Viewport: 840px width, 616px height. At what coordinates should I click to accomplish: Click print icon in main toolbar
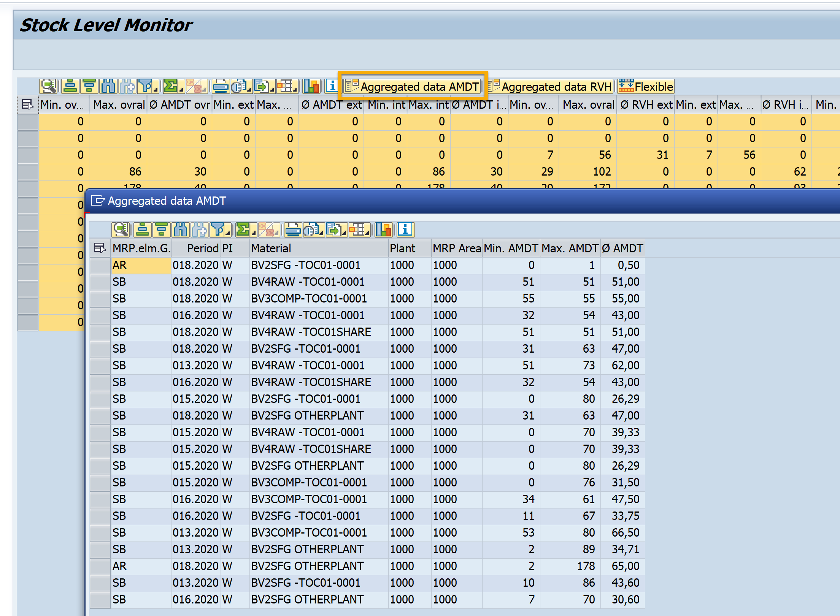[x=220, y=86]
